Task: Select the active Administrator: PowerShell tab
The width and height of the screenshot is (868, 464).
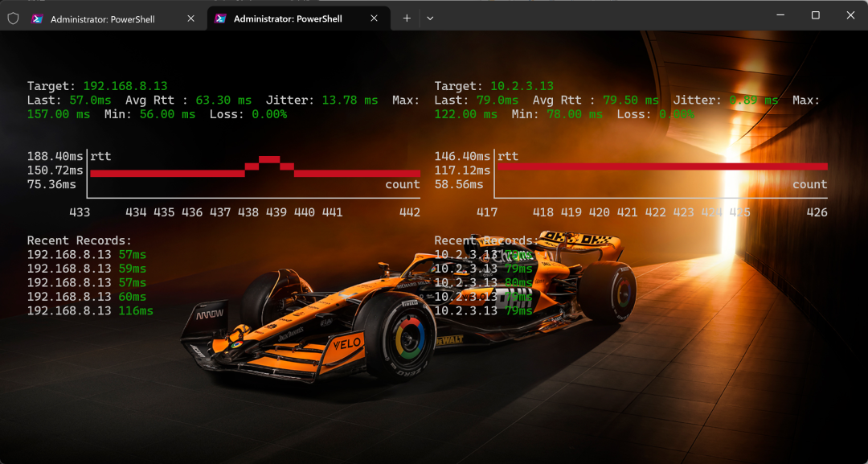Action: [x=299, y=18]
